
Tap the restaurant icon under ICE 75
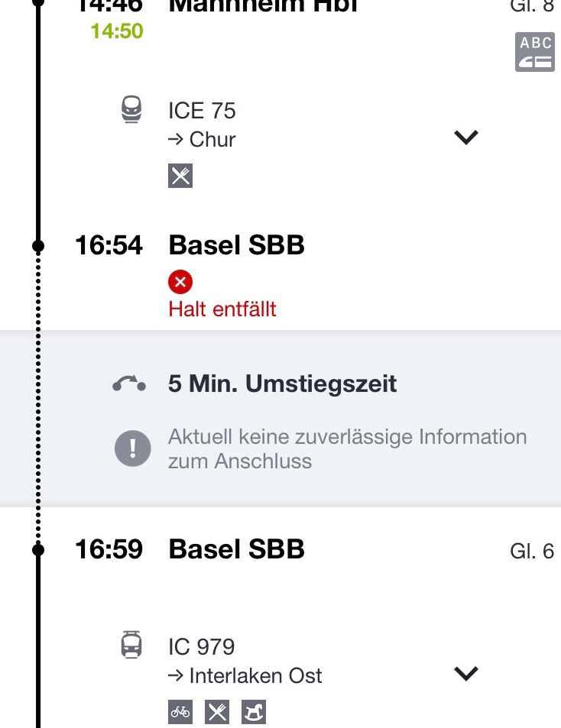coord(180,176)
